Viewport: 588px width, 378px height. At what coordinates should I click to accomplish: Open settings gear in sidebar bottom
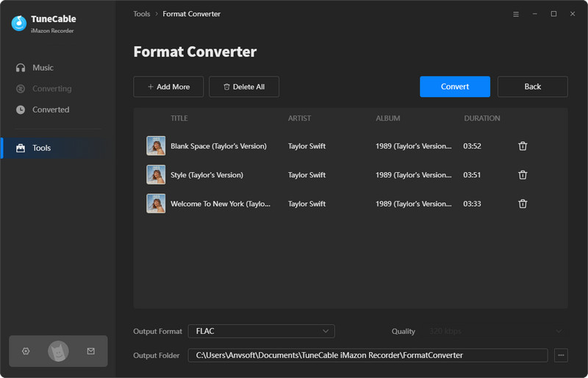26,351
